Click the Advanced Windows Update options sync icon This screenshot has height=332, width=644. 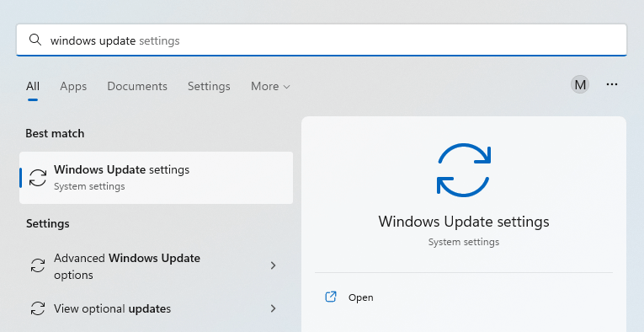38,265
